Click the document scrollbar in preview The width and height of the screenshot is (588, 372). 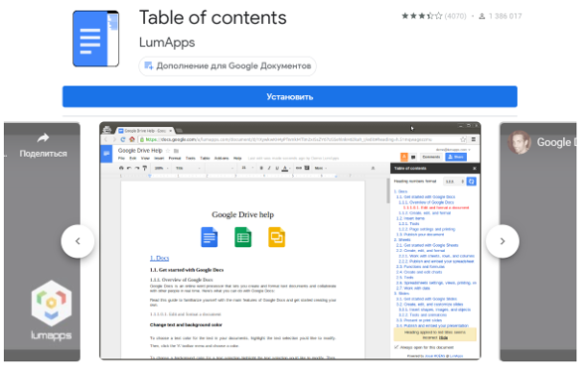387,191
